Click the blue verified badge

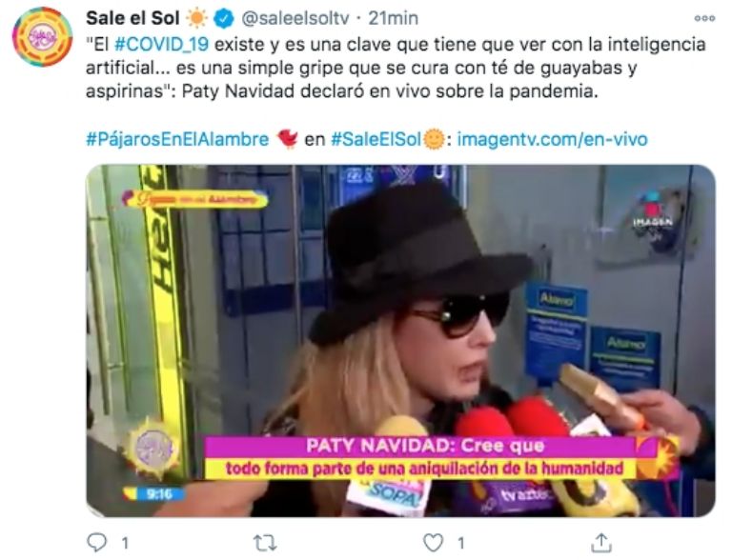[x=224, y=19]
